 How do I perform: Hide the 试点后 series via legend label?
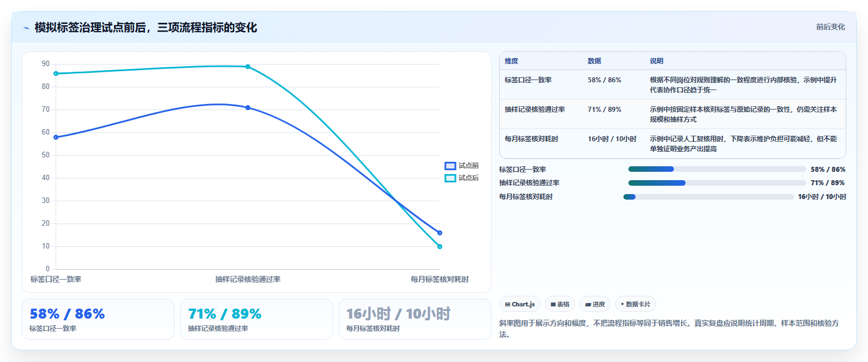[x=469, y=178]
